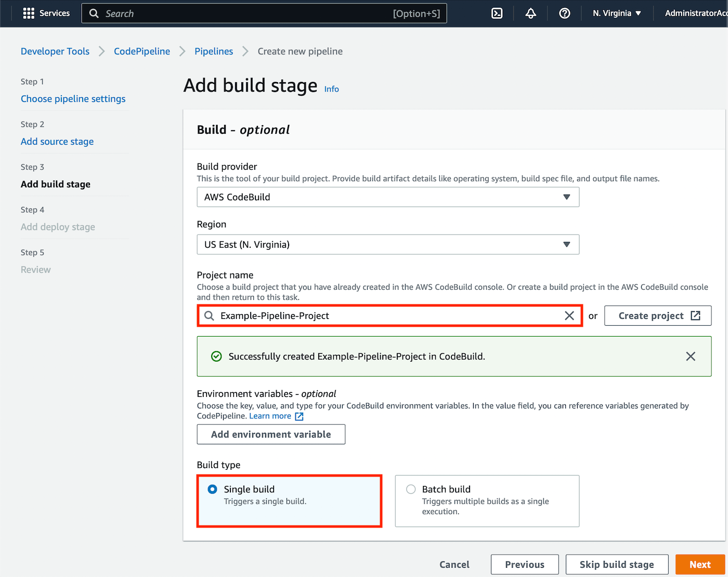Open the help question mark menu

[x=564, y=14]
